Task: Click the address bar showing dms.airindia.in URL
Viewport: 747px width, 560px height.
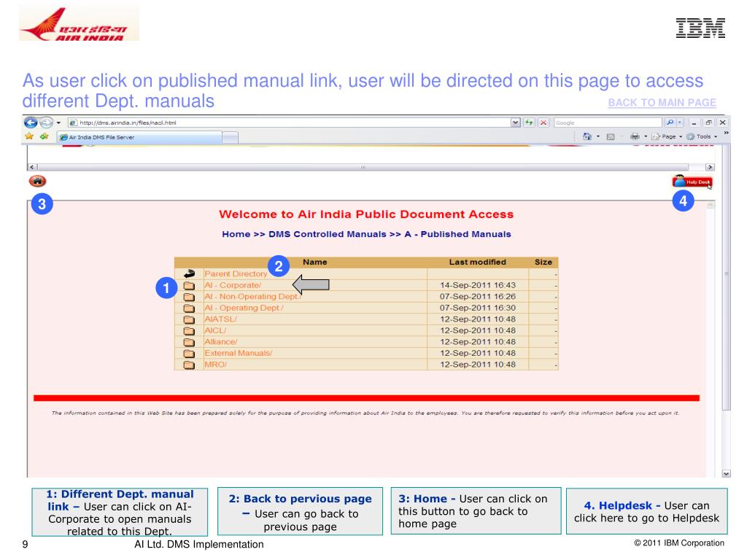Action: [289, 122]
